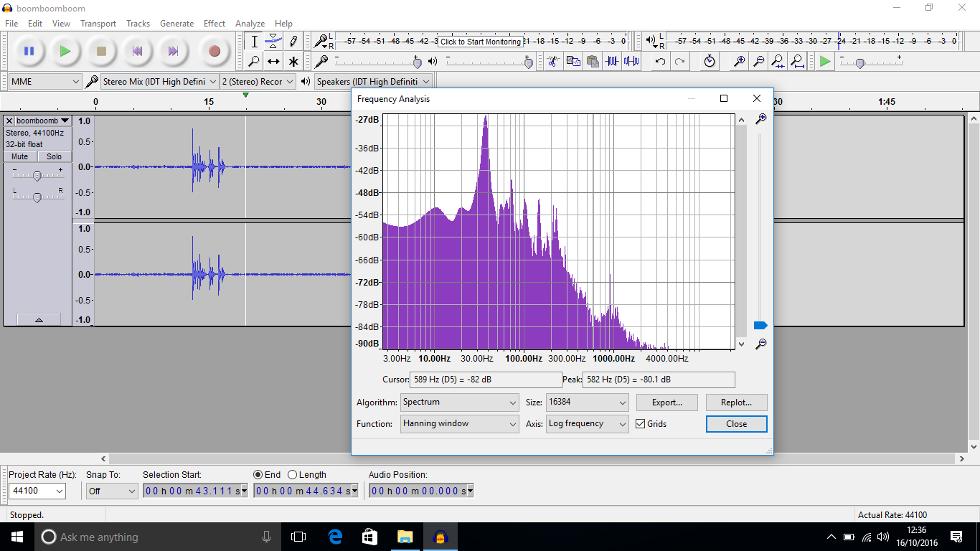Click the green Play-at-speed button
980x551 pixels.
pos(825,62)
